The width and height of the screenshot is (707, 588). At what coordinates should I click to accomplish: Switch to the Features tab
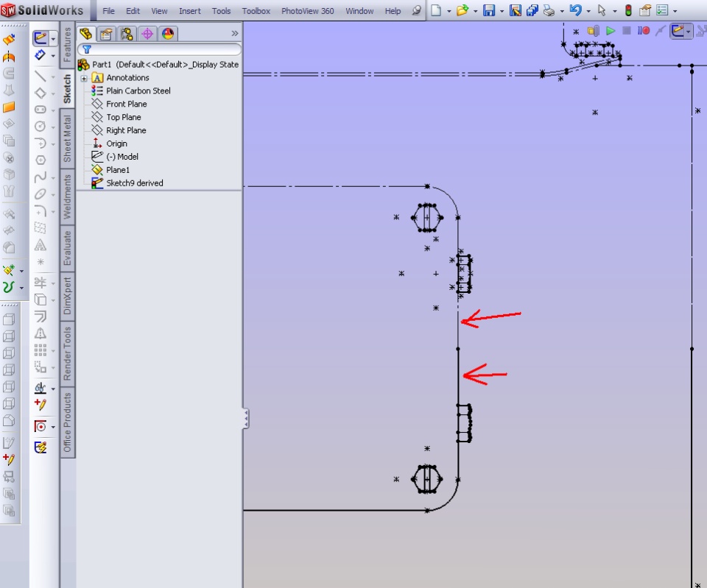pyautogui.click(x=67, y=45)
